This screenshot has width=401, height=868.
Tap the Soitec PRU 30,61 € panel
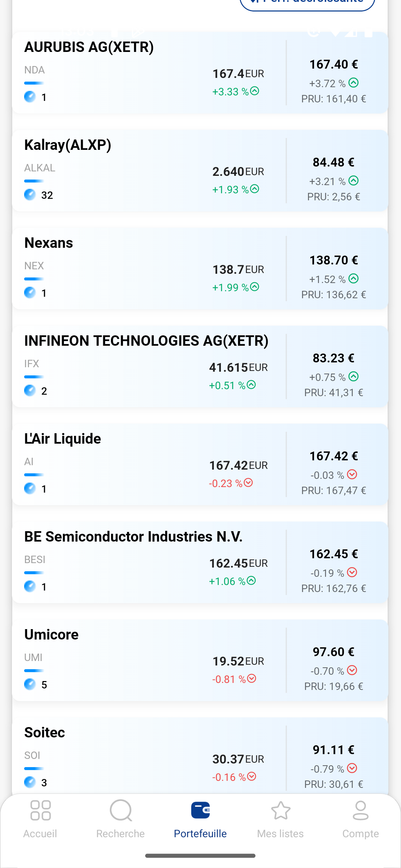[x=333, y=784]
